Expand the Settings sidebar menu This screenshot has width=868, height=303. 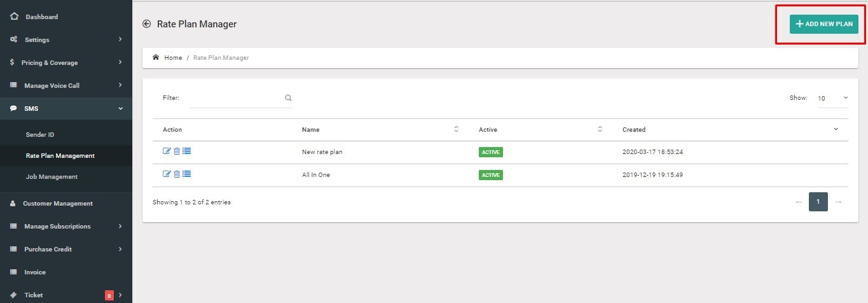tap(66, 39)
